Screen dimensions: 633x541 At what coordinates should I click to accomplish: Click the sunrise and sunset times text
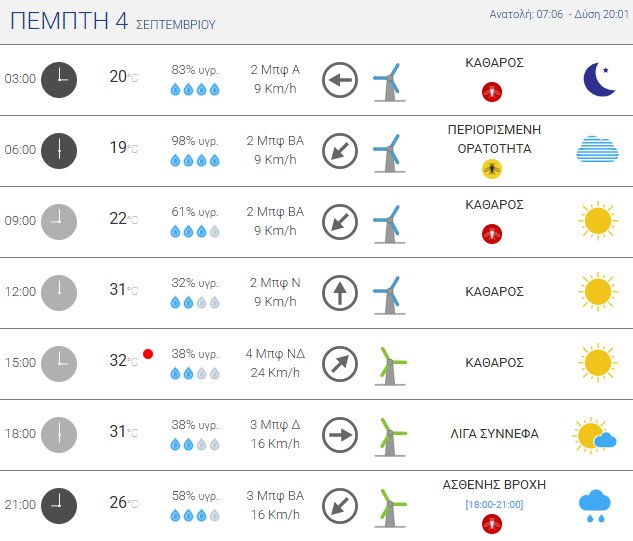[556, 15]
